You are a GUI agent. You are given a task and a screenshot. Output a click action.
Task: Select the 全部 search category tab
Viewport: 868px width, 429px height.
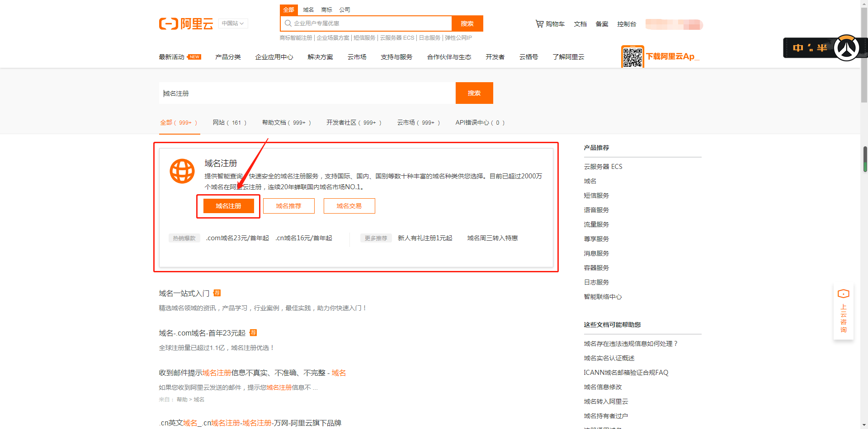288,9
